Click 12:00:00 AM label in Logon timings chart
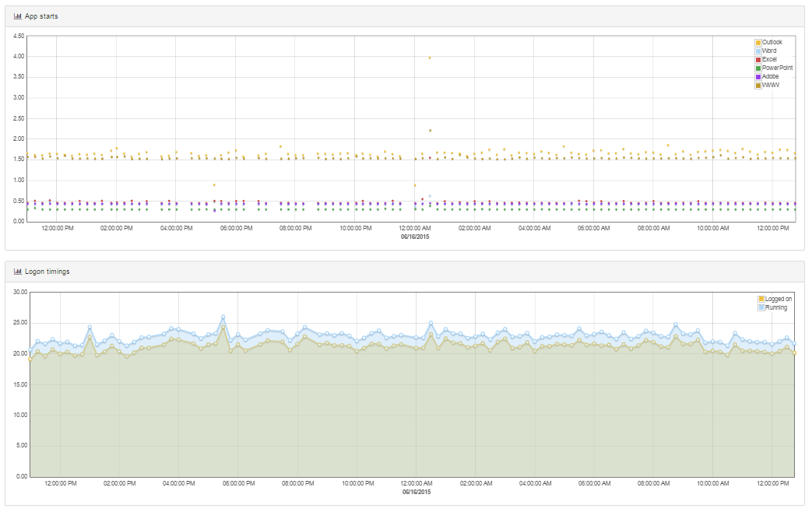This screenshot has width=812, height=512. click(x=417, y=483)
